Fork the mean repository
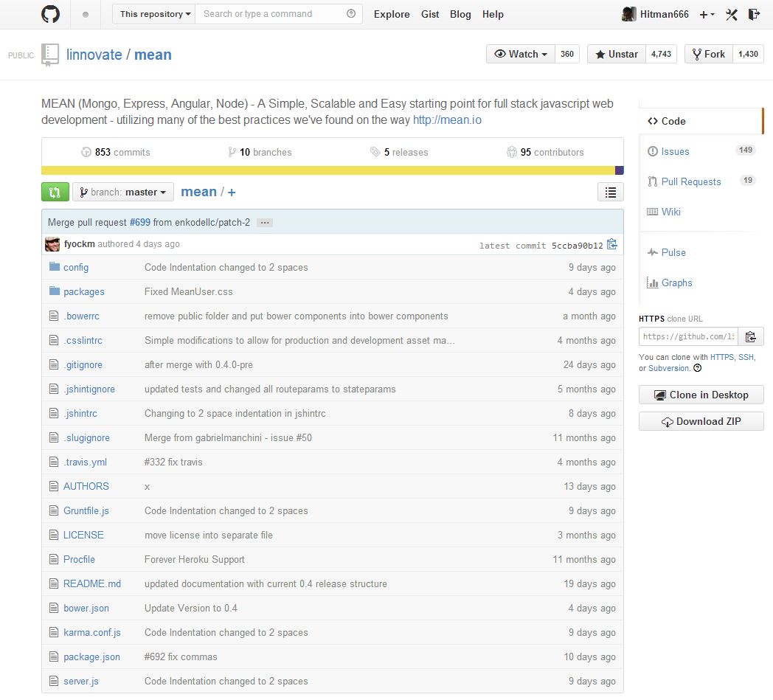This screenshot has width=773, height=700. pos(708,55)
